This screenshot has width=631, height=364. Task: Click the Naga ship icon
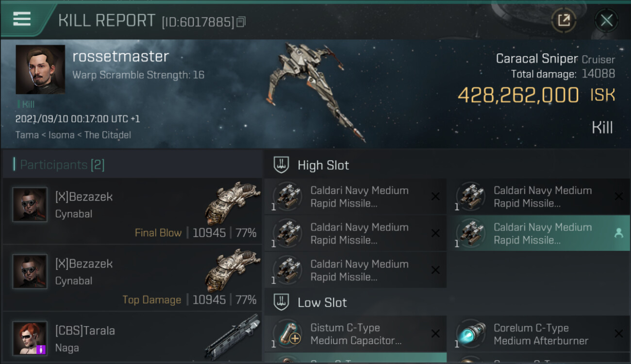coord(232,337)
